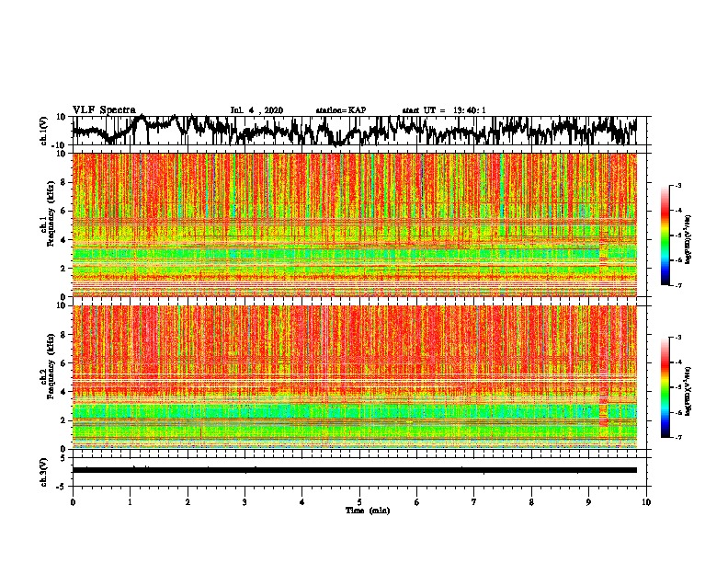
Task: Click the ch.2 colorbar log(PSD) caption
Action: tap(688, 391)
